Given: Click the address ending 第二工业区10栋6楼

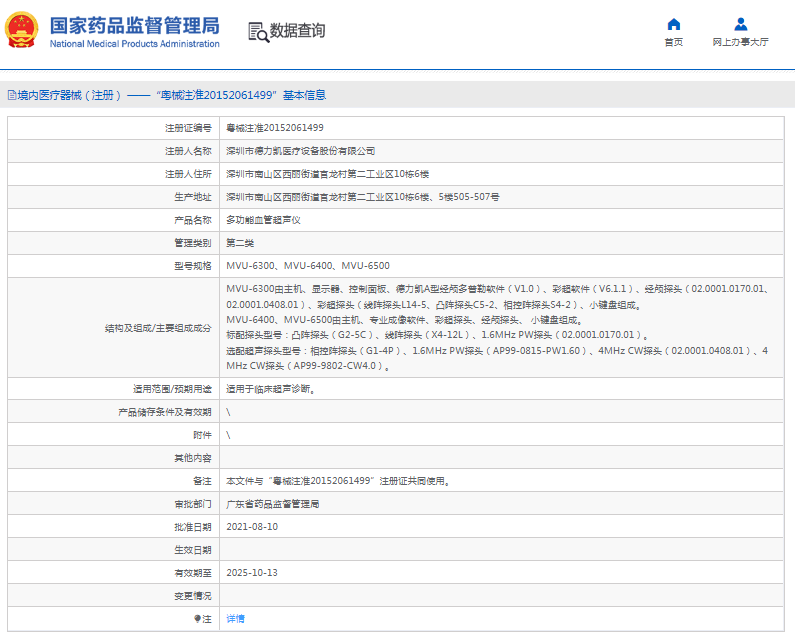Looking at the screenshot, I should tap(328, 174).
